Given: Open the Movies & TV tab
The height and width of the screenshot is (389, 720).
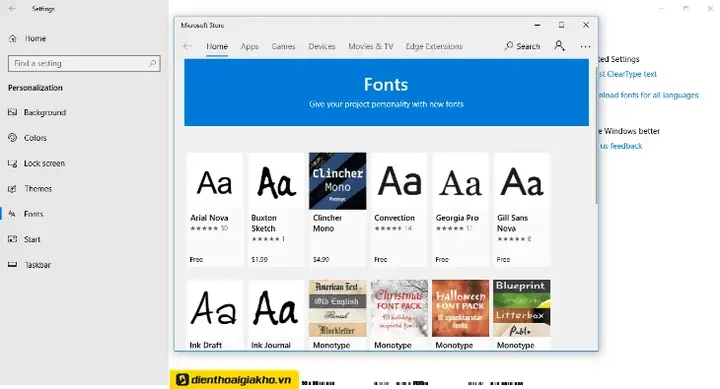Looking at the screenshot, I should point(371,46).
